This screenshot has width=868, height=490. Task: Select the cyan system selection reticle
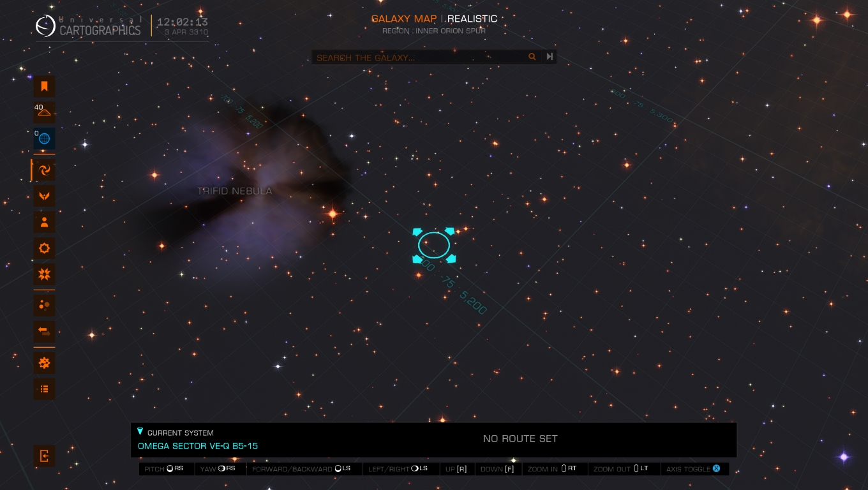[434, 245]
